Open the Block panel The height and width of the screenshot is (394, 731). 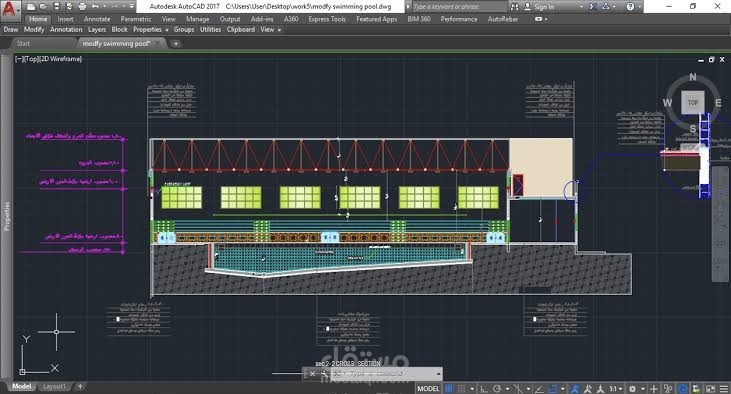[119, 29]
